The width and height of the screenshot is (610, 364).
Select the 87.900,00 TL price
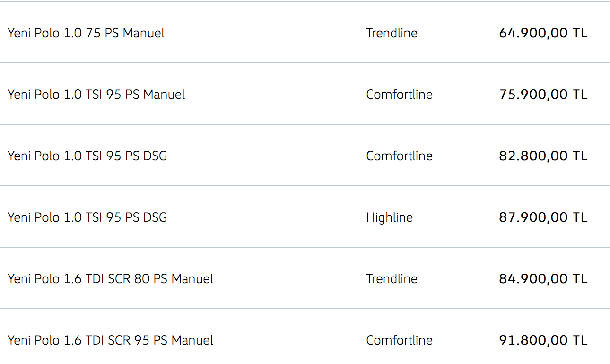543,217
